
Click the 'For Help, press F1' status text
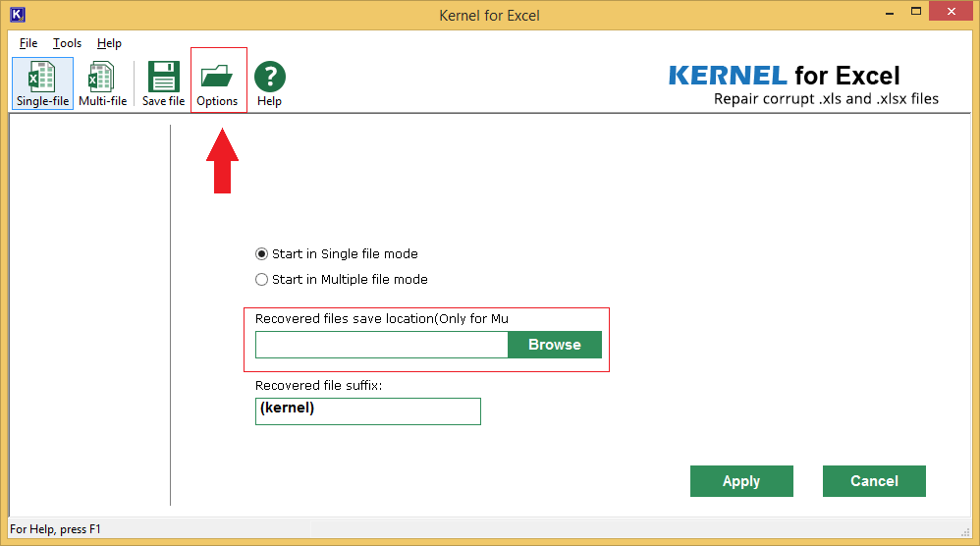tap(55, 529)
